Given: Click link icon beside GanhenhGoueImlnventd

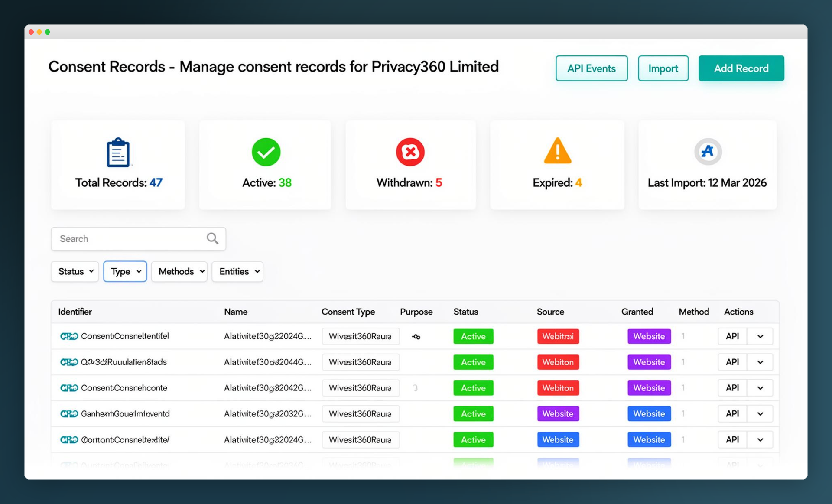Looking at the screenshot, I should tap(69, 414).
